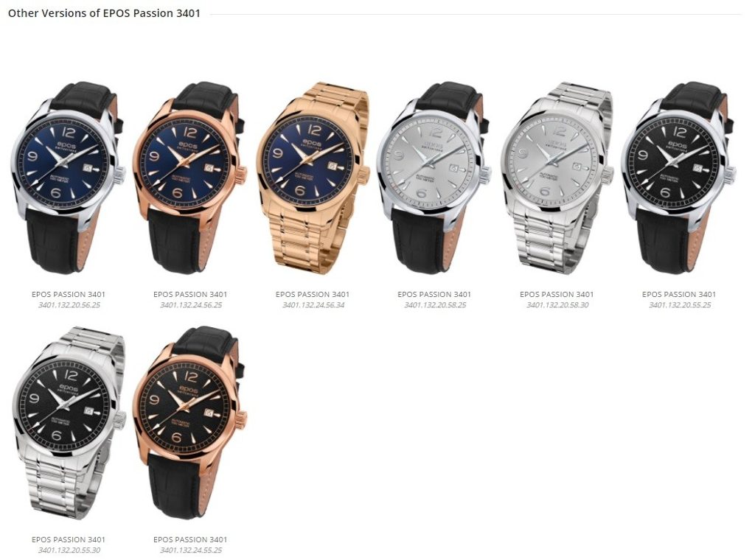755x560 pixels.
Task: Click EPOS PASSION 3401 title above 3401.132.24.55.25
Action: [190, 540]
